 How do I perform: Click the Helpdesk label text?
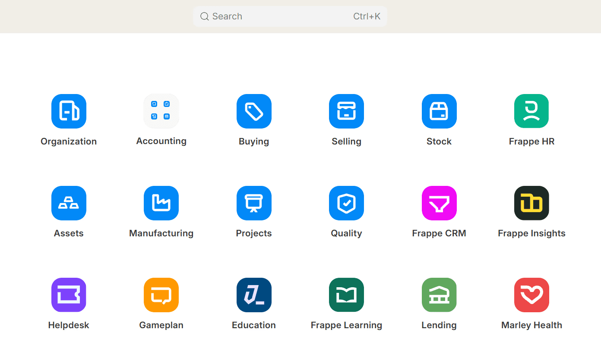tap(69, 325)
